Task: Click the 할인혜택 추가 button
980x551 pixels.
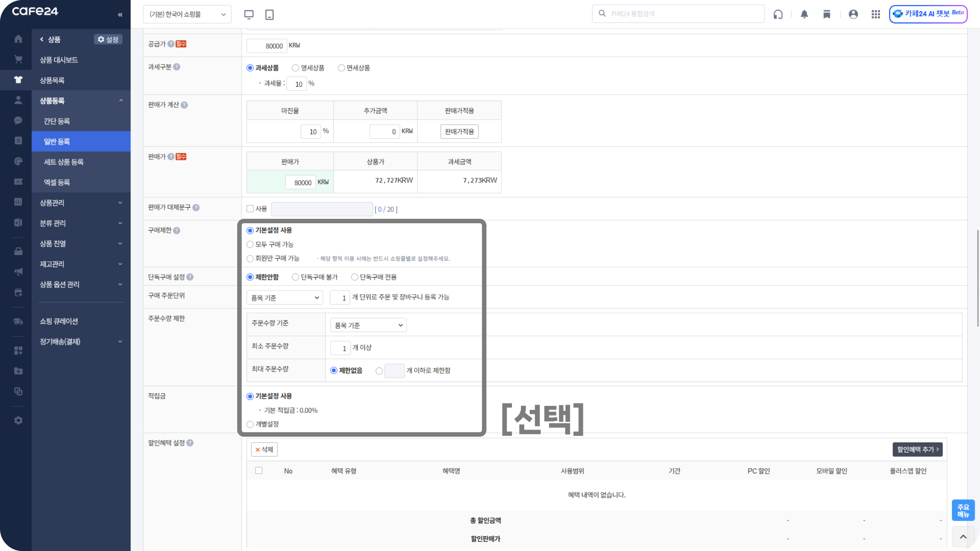Action: pyautogui.click(x=917, y=449)
